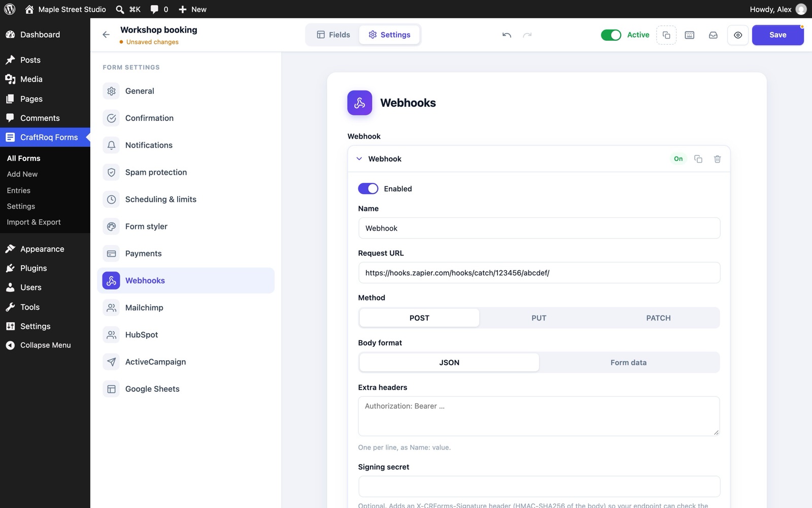Open Google Sheets integration settings

pos(186,389)
